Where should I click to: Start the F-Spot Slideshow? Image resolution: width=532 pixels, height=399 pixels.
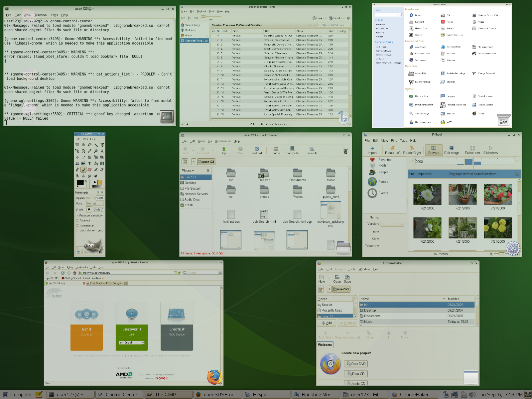click(x=490, y=150)
